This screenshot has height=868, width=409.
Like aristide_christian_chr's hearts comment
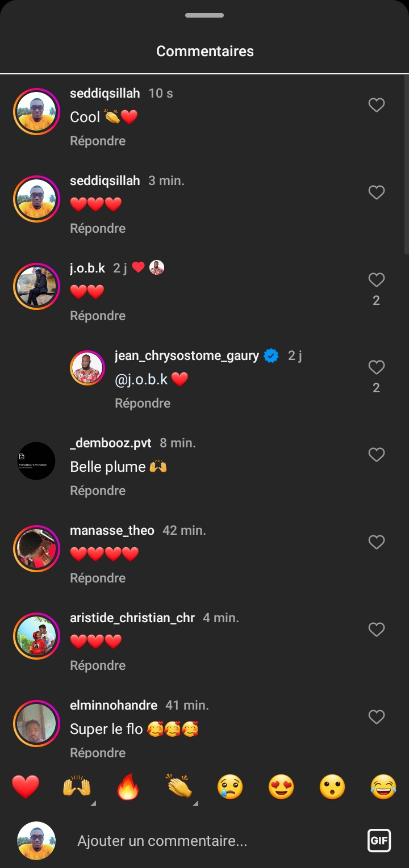pyautogui.click(x=377, y=630)
